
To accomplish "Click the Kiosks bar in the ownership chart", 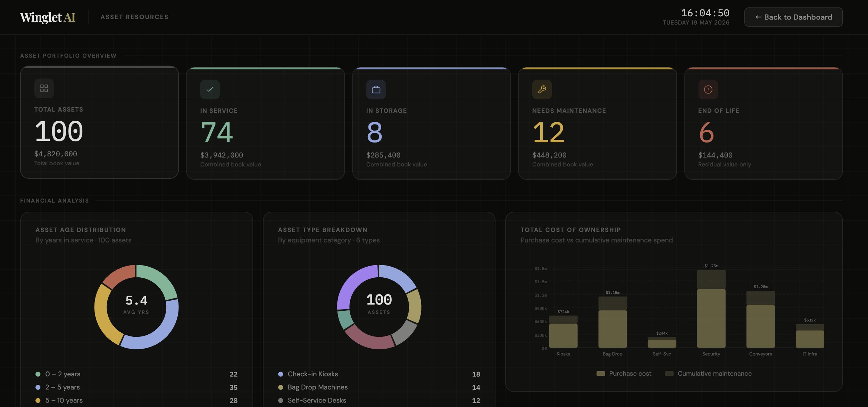I will click(563, 332).
